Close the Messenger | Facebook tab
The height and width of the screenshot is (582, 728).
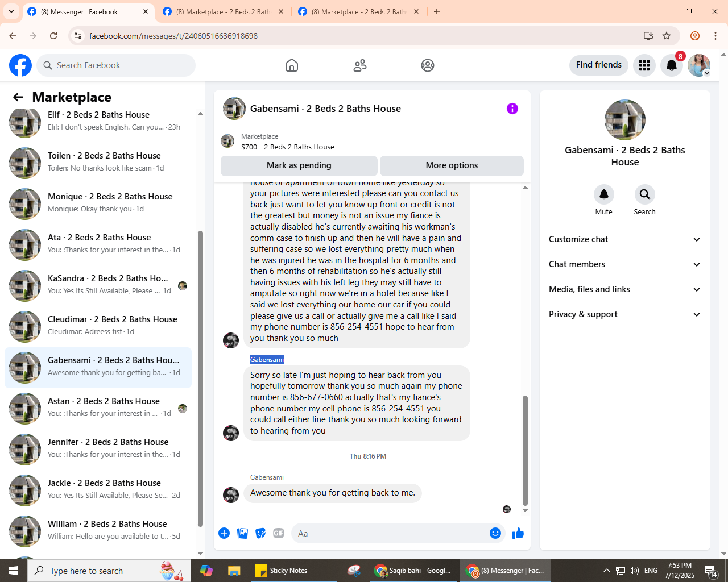click(x=146, y=11)
